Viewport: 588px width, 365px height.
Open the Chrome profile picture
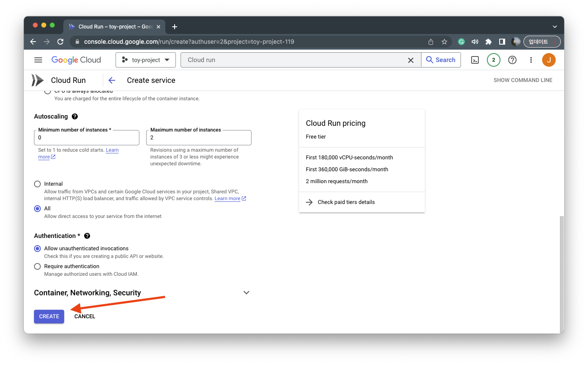(516, 42)
